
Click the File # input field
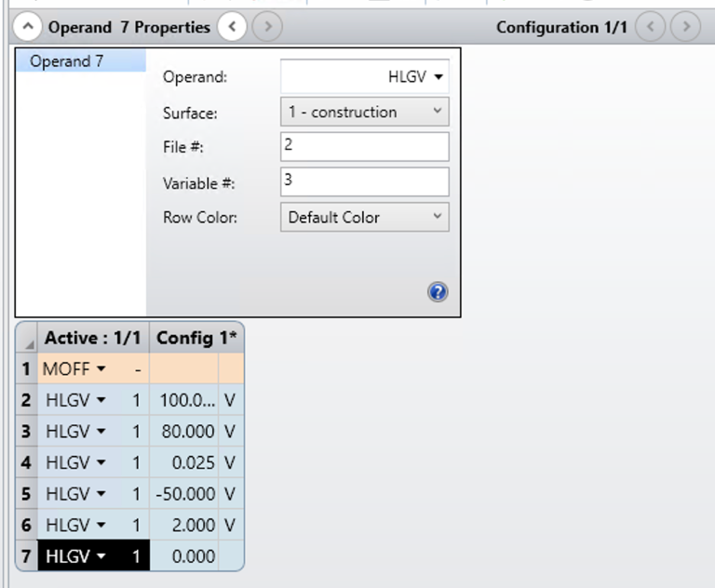click(365, 146)
